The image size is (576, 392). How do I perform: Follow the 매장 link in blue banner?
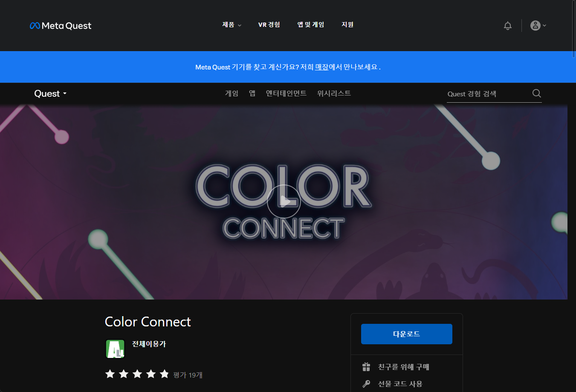pos(321,67)
